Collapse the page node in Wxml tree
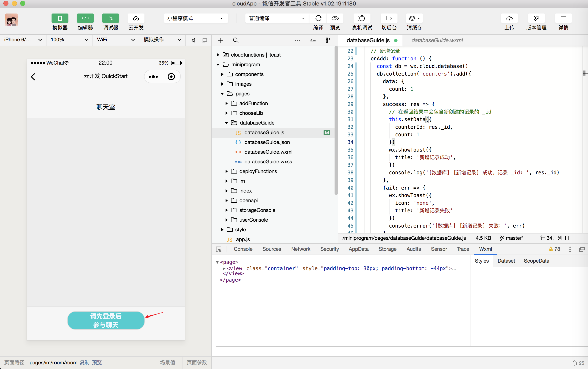Screen dimensions: 588x369 pos(217,262)
